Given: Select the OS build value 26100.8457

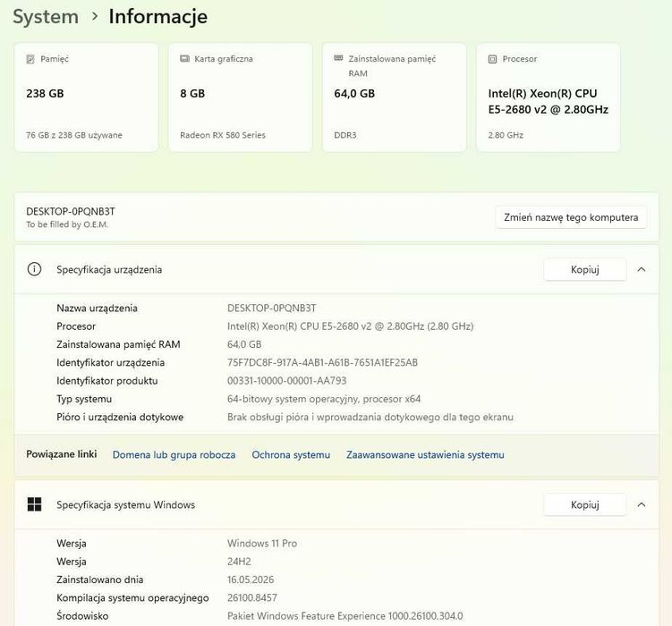Looking at the screenshot, I should [x=252, y=597].
